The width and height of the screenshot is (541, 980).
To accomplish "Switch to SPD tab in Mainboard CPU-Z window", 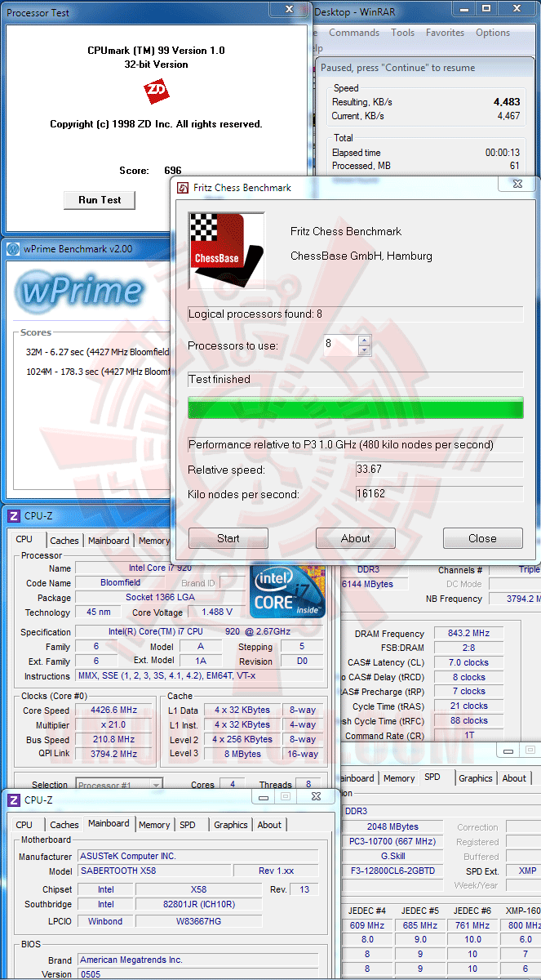I will [x=188, y=825].
